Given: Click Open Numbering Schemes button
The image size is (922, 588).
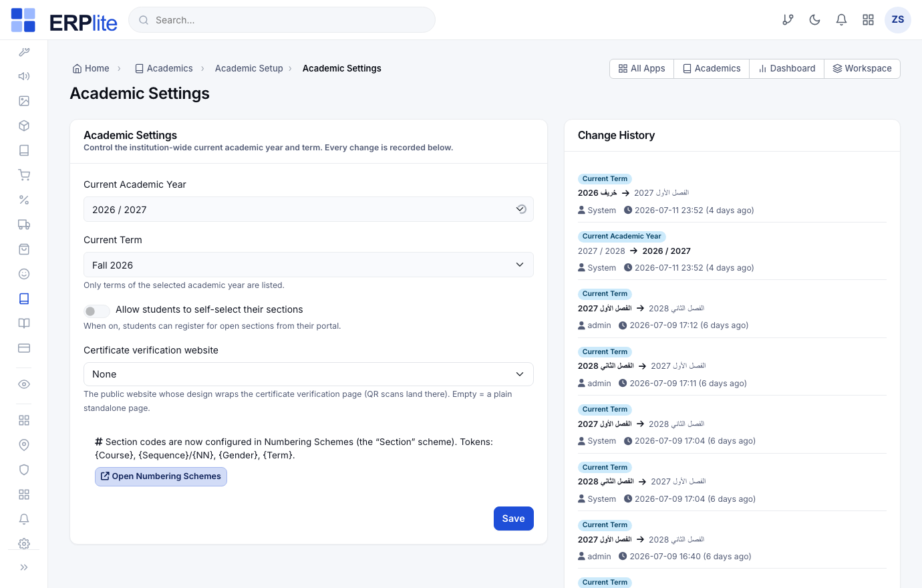Looking at the screenshot, I should point(161,476).
